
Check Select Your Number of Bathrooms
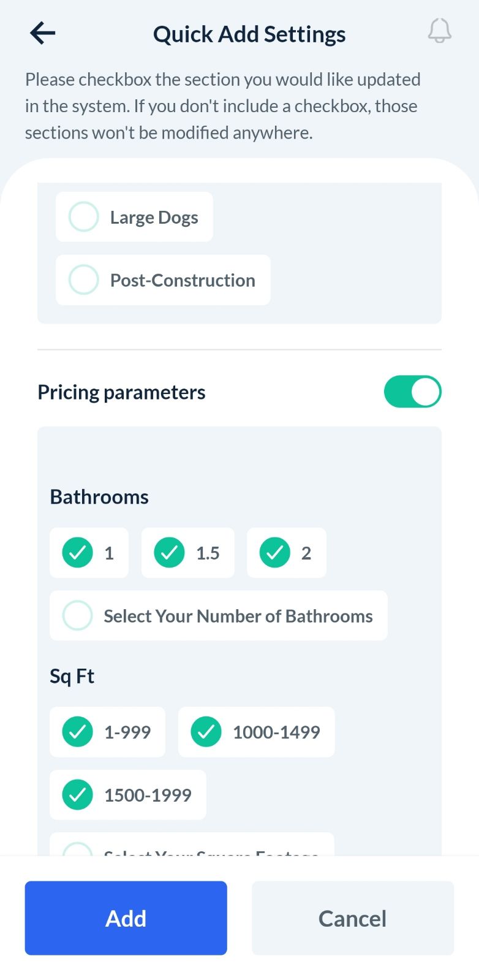[x=78, y=615]
